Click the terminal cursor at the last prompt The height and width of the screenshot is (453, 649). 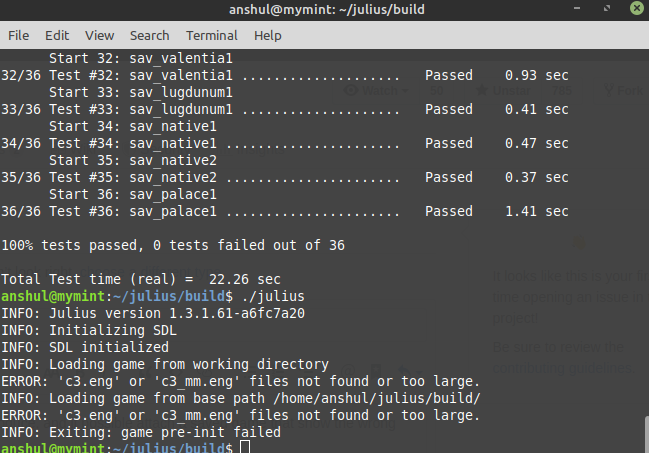point(245,447)
